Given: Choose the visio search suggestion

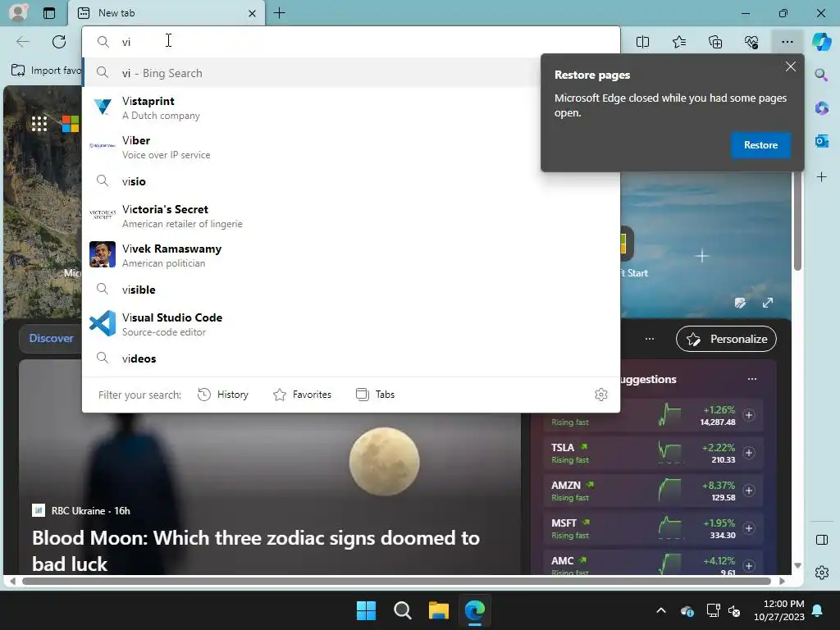Looking at the screenshot, I should click(x=351, y=181).
